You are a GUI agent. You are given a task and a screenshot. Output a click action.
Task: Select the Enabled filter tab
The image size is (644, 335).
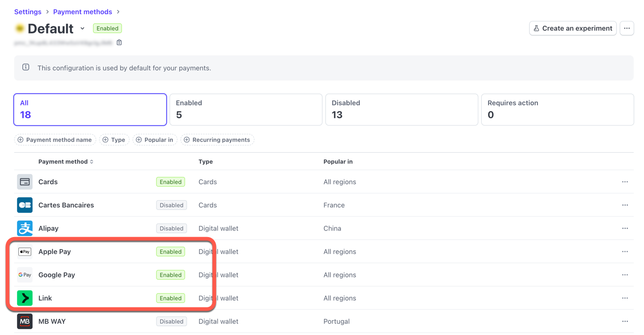coord(245,109)
